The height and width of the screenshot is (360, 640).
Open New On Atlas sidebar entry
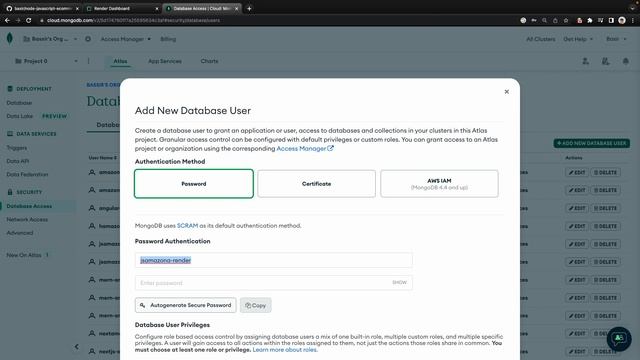(x=24, y=255)
